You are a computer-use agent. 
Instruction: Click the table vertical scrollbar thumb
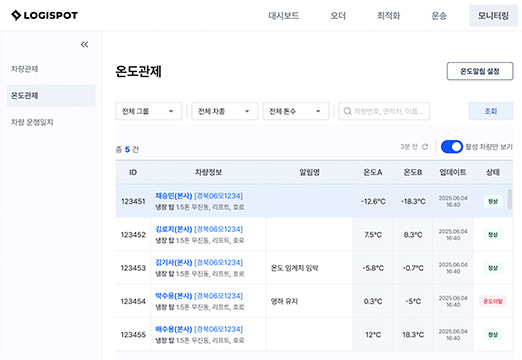pos(510,199)
